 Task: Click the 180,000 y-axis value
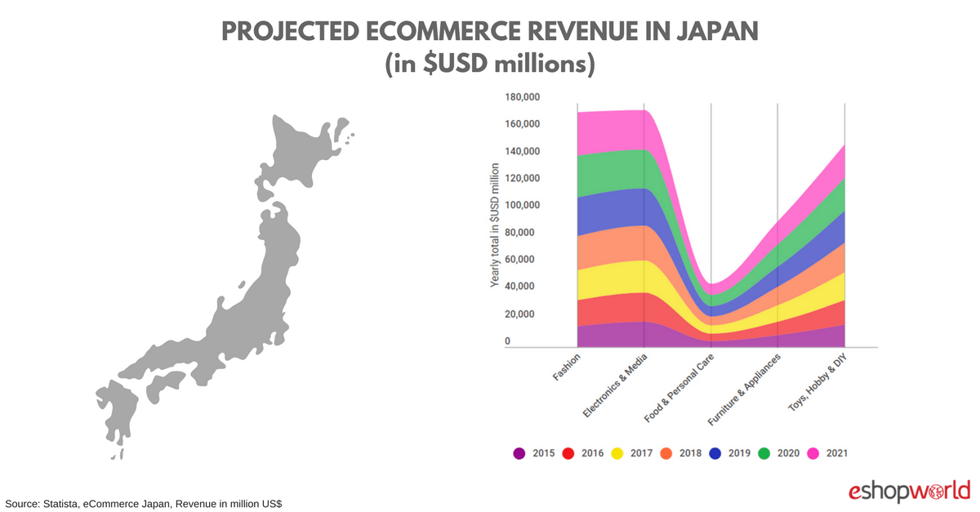(x=521, y=97)
